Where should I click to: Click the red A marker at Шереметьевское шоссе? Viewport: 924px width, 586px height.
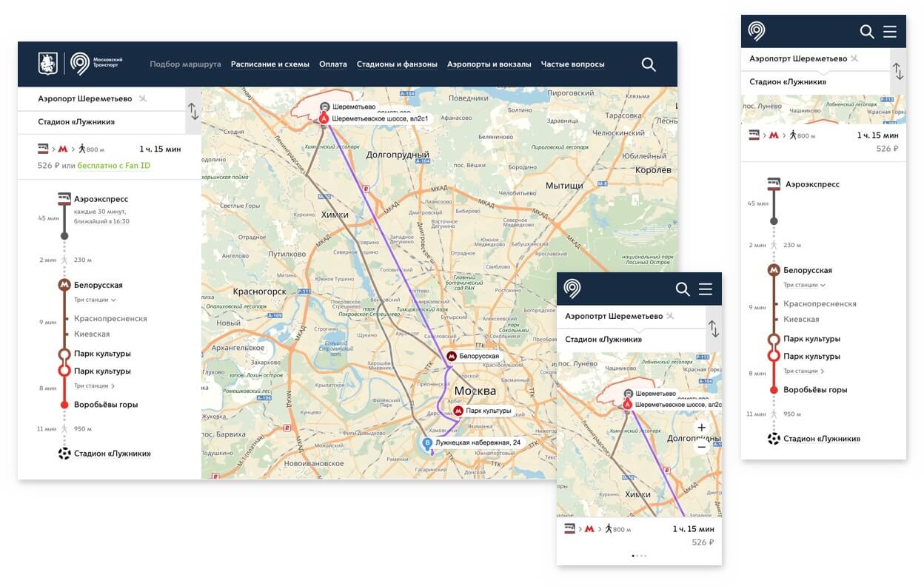point(324,118)
